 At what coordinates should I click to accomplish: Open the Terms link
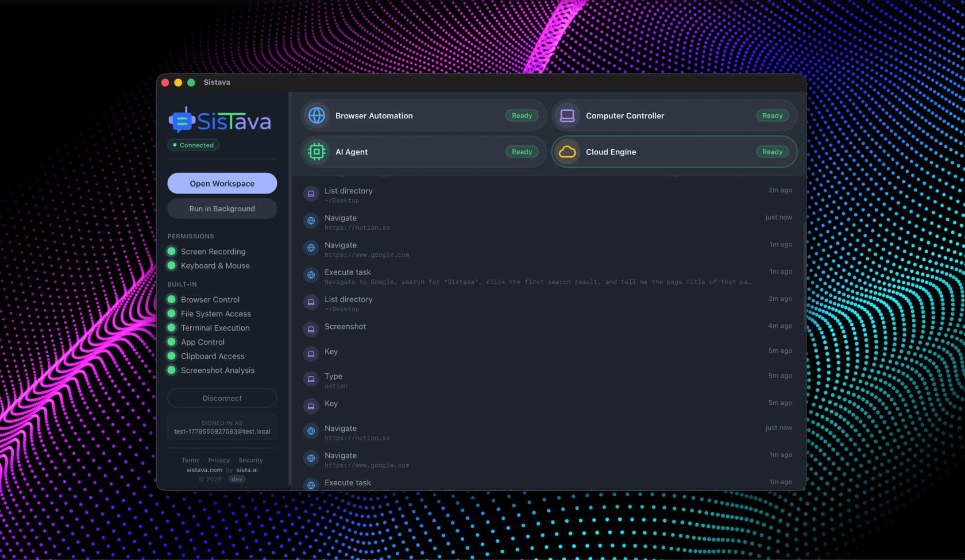click(190, 460)
